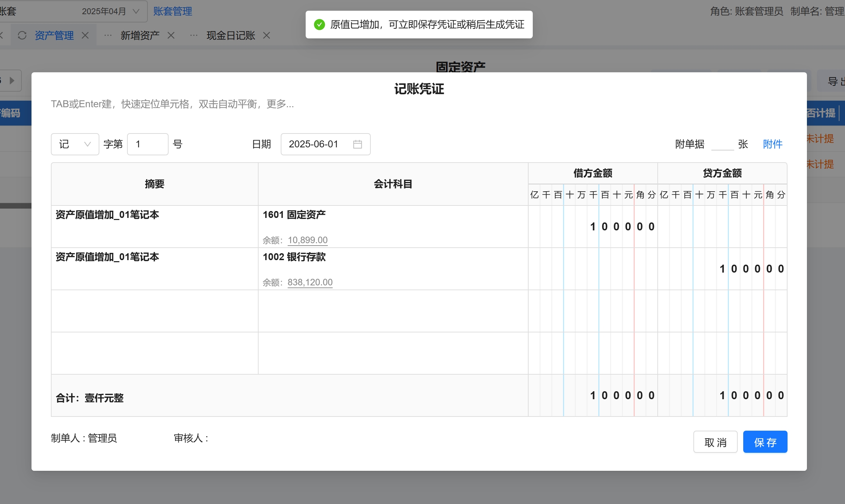Click the 838,120.00 balance link
The width and height of the screenshot is (845, 504).
pos(310,282)
